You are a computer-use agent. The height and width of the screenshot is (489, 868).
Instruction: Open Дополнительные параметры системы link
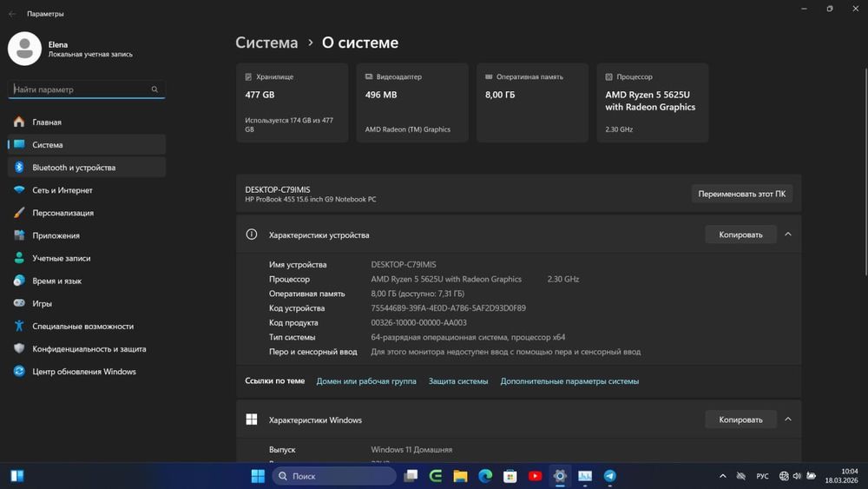[x=569, y=381]
